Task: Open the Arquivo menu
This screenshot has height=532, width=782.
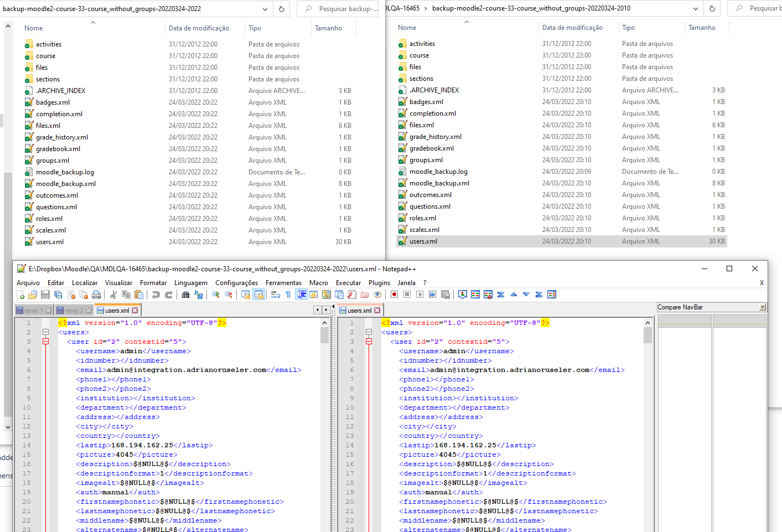Action: 28,283
